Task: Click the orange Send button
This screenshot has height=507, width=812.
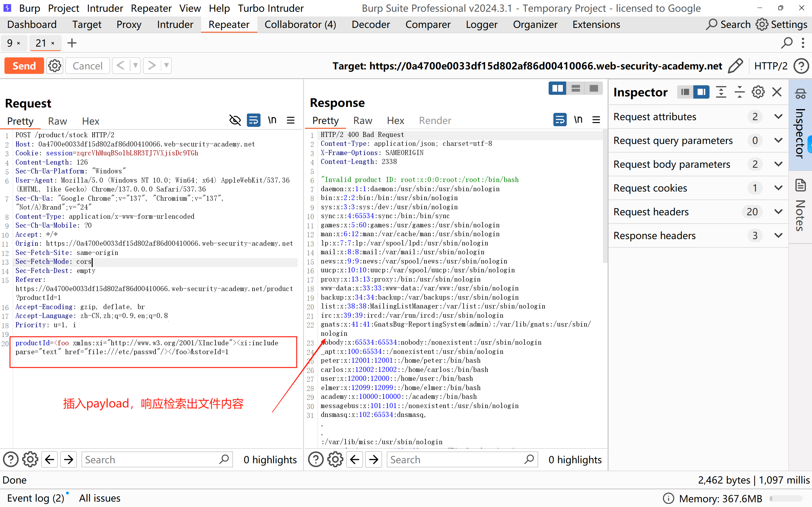Action: pyautogui.click(x=24, y=66)
